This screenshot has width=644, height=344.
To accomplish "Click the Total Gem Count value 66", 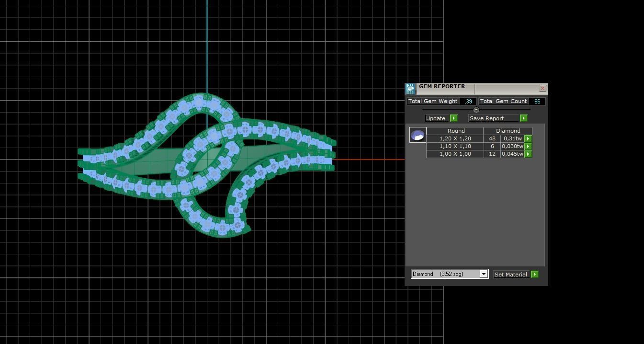I will point(537,101).
